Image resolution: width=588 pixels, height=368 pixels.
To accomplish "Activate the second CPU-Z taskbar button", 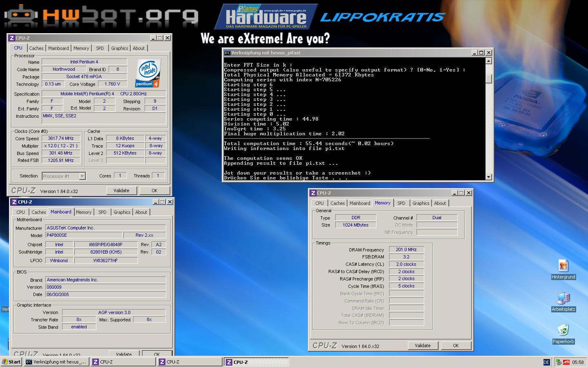I will [189, 362].
